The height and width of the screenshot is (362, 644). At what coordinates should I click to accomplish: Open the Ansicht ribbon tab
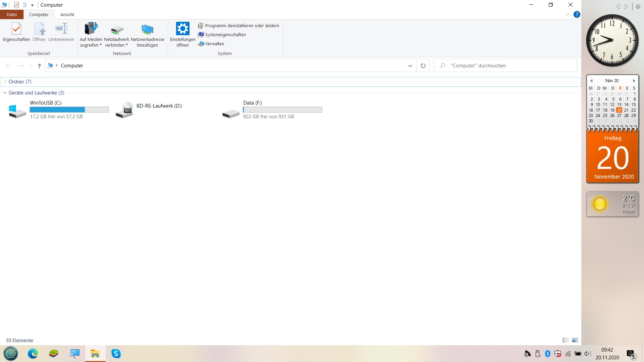tap(67, 14)
